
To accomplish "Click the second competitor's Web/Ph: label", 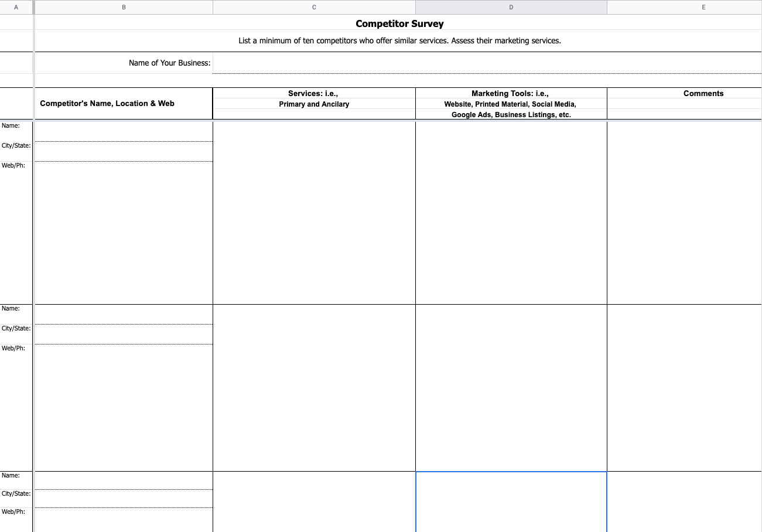I will (x=13, y=348).
